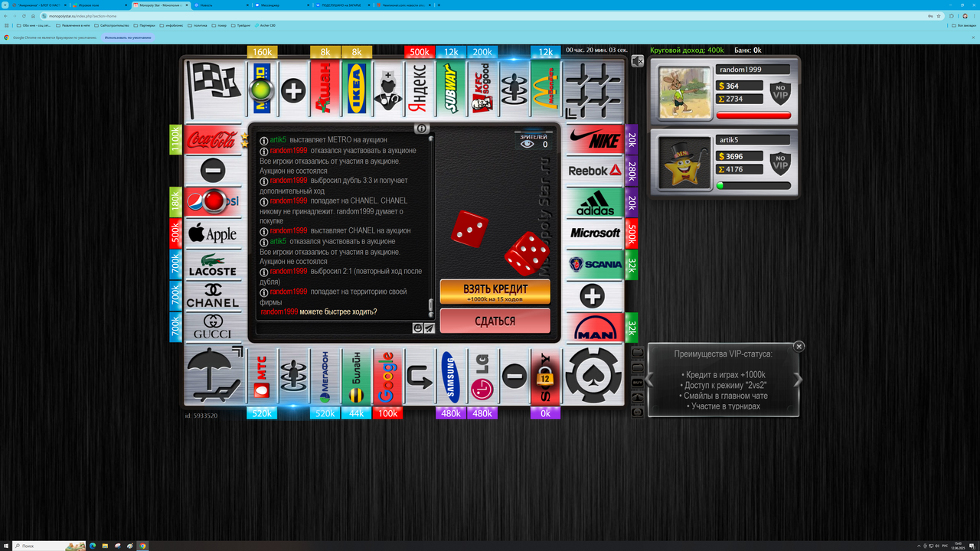Image resolution: width=980 pixels, height=551 pixels.
Task: Click the IKEA board cell
Action: [x=356, y=87]
